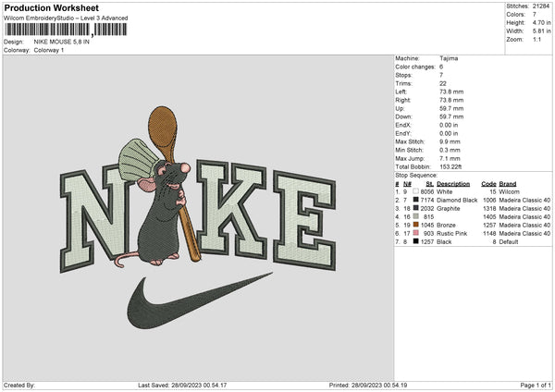555x392 pixels.
Task: Select the Max Stitch value '9.9 mm'
Action: (450, 141)
